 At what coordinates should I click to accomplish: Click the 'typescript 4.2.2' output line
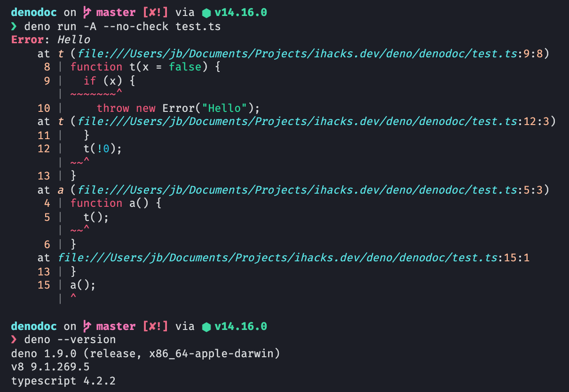(63, 381)
